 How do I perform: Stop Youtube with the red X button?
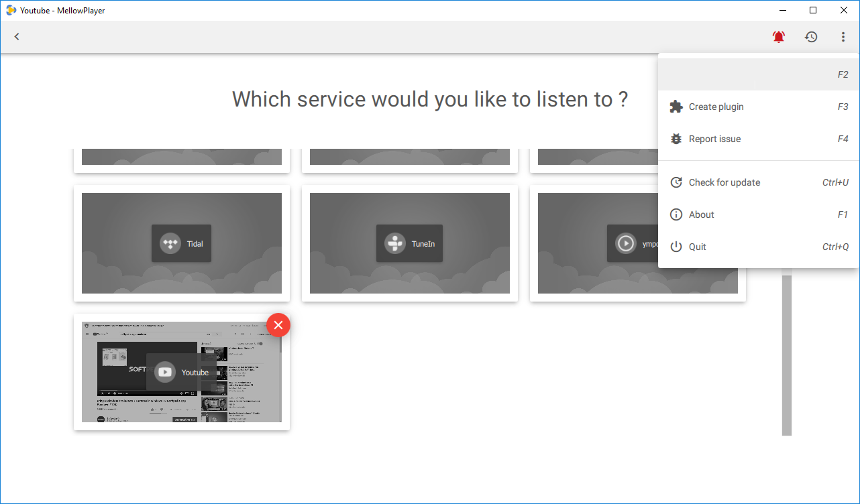coord(278,325)
